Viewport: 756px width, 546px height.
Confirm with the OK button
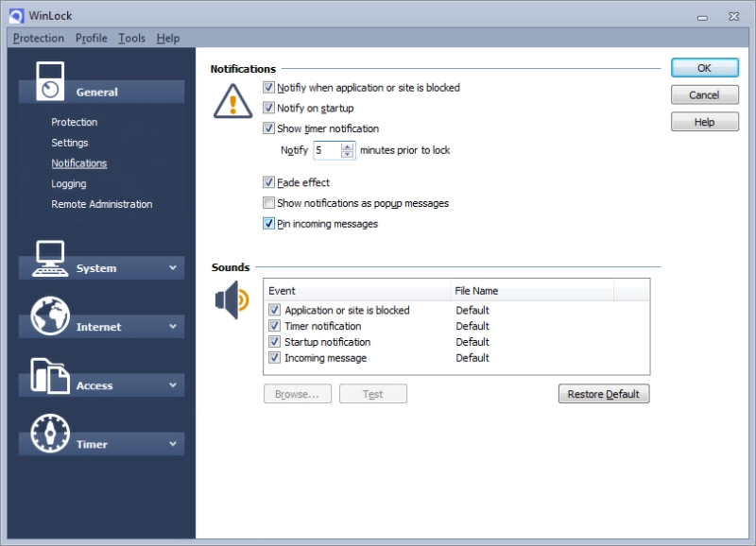pos(704,68)
